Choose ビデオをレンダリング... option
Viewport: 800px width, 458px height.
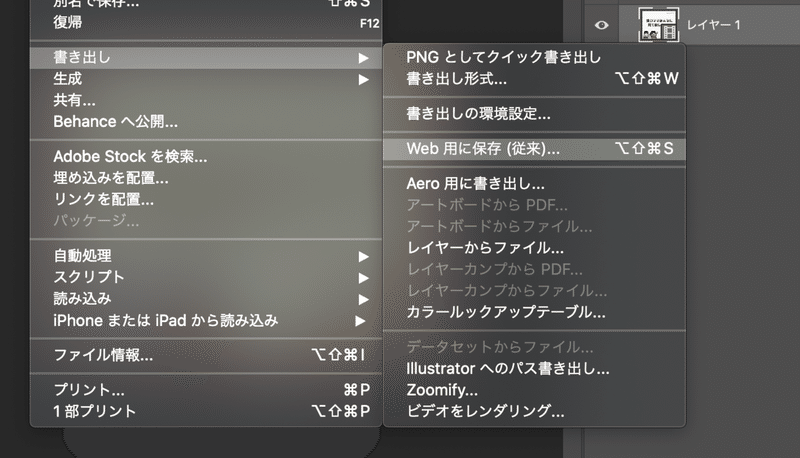(x=534, y=412)
